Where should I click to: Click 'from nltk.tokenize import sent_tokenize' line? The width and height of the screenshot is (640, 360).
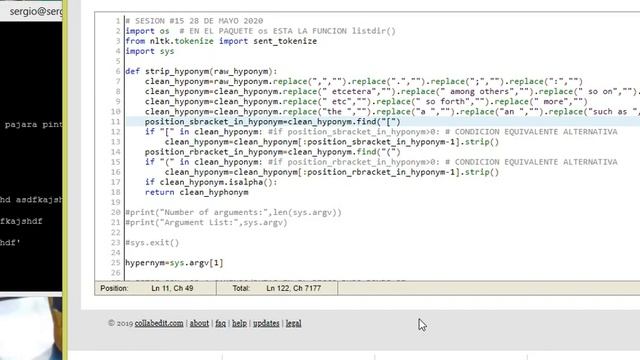(221, 41)
